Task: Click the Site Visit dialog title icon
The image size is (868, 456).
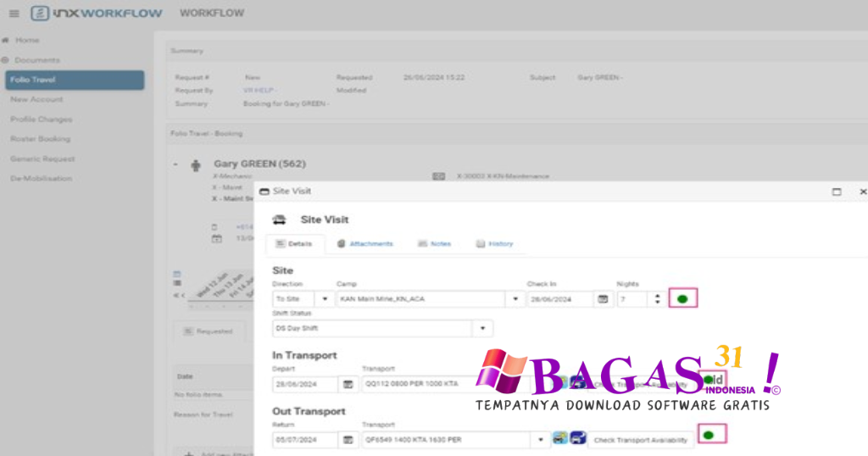Action: [264, 192]
